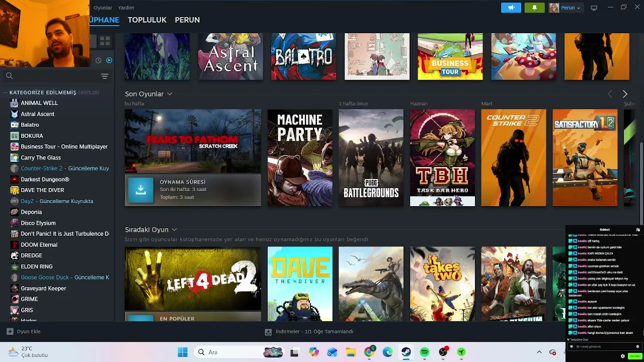Open Google Chrome from the taskbar
The height and width of the screenshot is (362, 644).
(369, 352)
